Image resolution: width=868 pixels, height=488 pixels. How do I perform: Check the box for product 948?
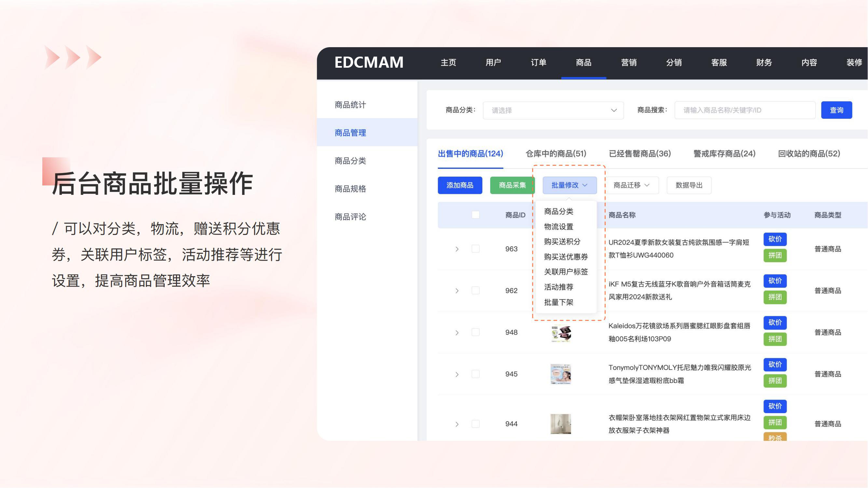click(475, 332)
